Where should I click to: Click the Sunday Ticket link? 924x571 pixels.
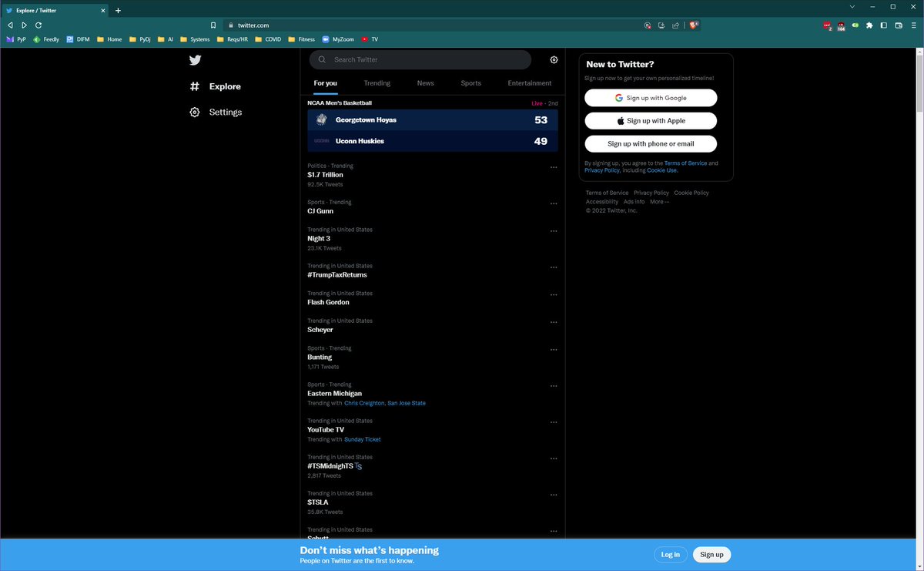click(x=363, y=439)
